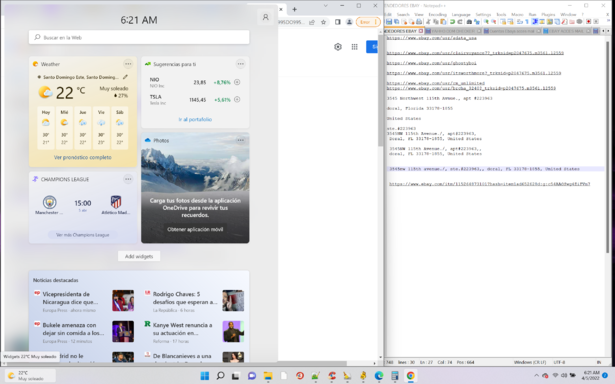Open the Plugins menu in Notepad++

tap(548, 15)
